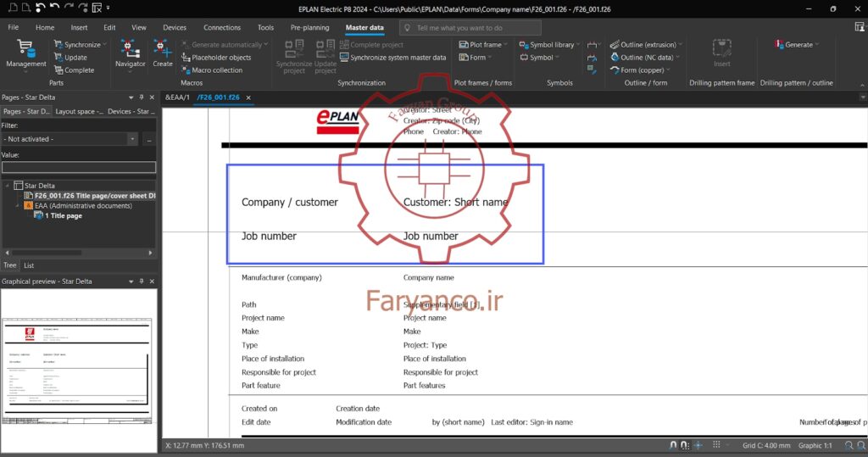This screenshot has width=868, height=457.
Task: Open the Plot frame dropdown arrow
Action: [x=505, y=44]
